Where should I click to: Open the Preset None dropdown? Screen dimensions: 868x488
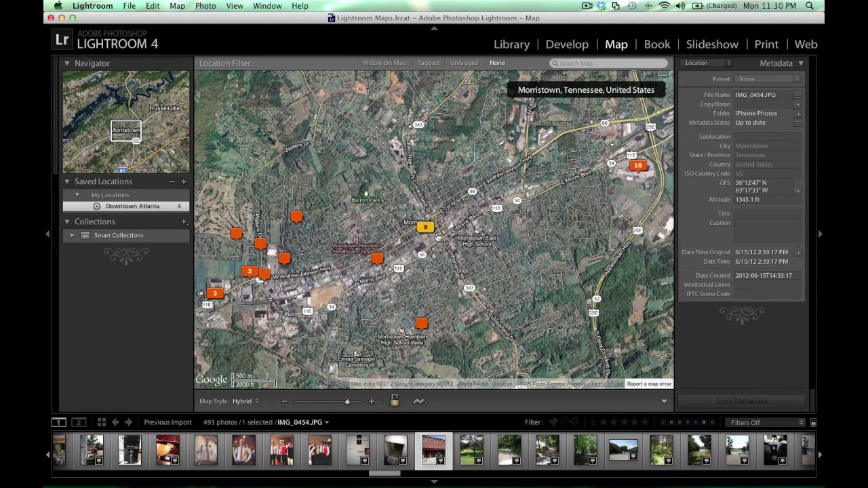768,79
